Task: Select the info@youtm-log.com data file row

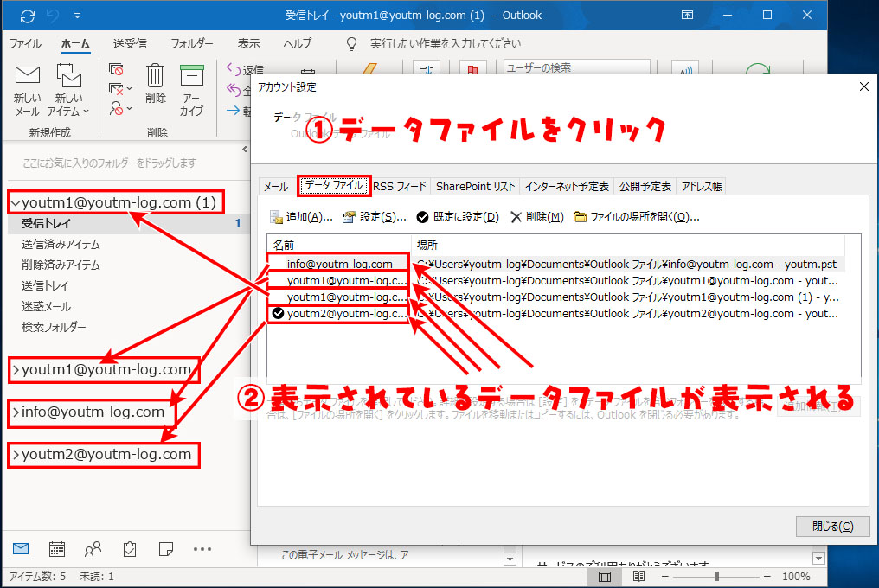Action: click(555, 264)
